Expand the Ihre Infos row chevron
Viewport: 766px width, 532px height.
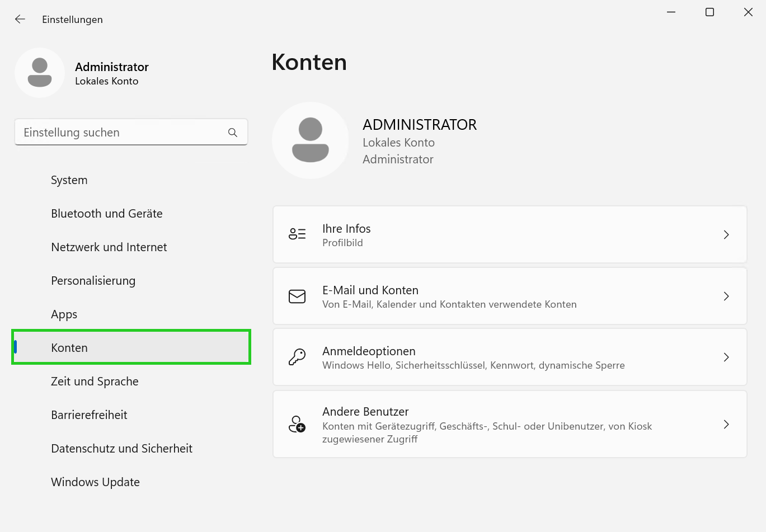(x=726, y=234)
